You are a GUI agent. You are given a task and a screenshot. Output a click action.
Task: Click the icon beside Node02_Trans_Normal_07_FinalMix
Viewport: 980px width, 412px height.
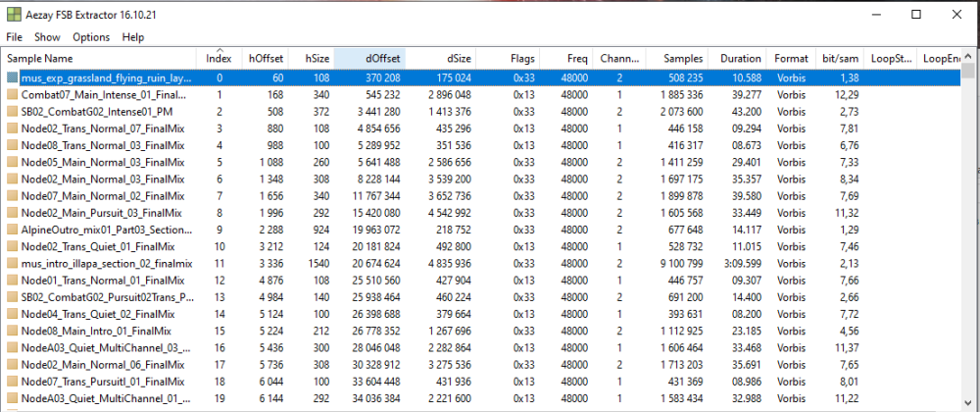12,129
